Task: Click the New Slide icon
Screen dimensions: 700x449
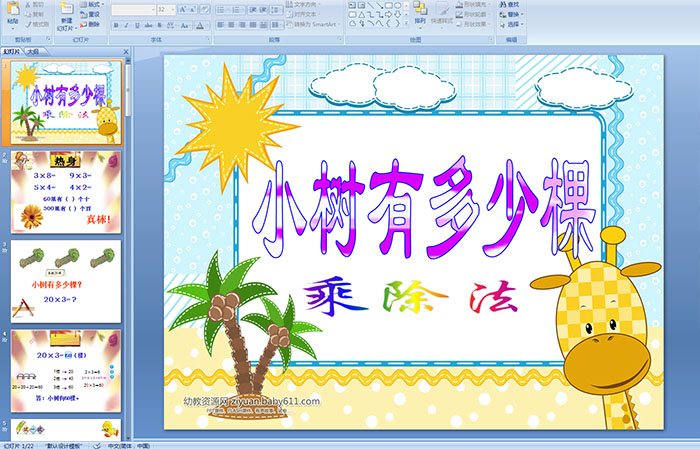Action: pos(67,8)
